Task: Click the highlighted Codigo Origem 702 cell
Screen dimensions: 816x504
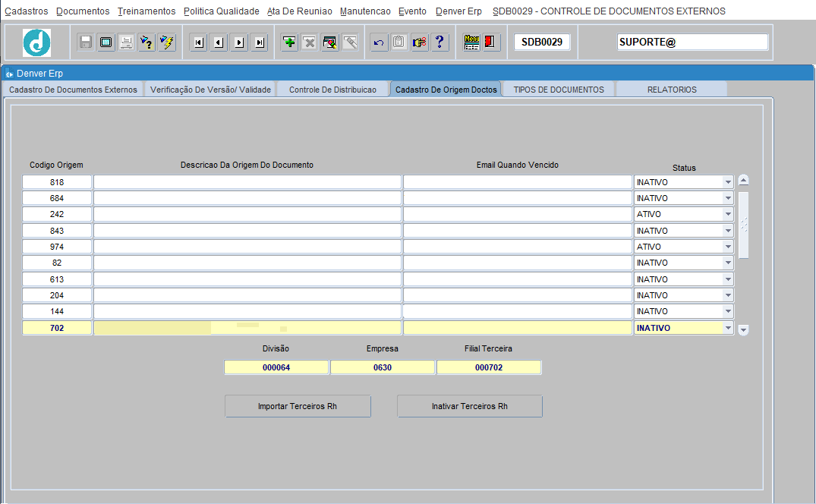Action: click(57, 328)
